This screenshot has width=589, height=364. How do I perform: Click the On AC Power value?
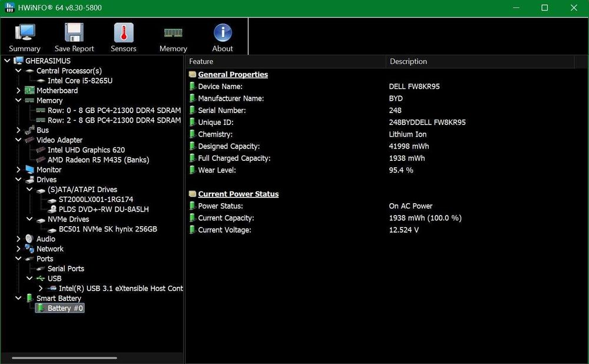411,206
